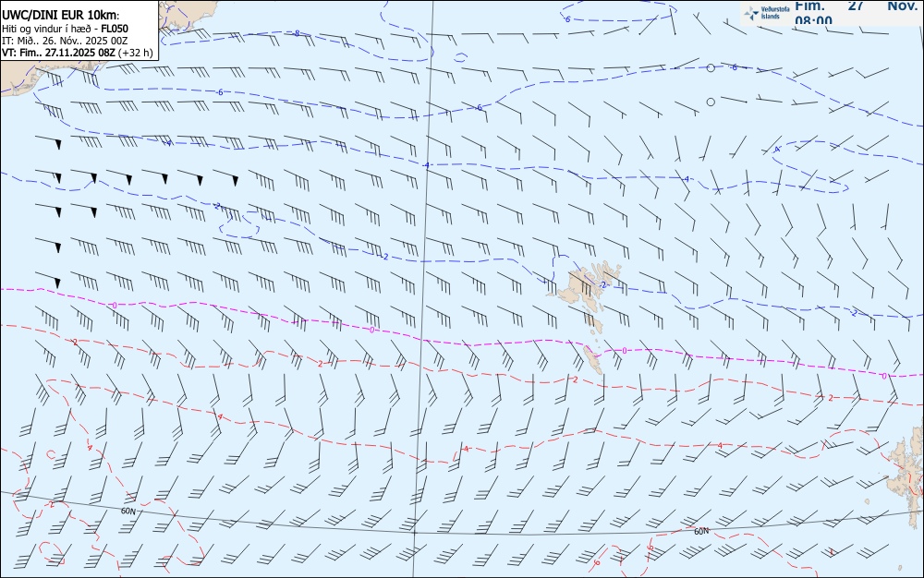The width and height of the screenshot is (924, 578).
Task: Click the "Nov." month text in the header
Action: 902,6
